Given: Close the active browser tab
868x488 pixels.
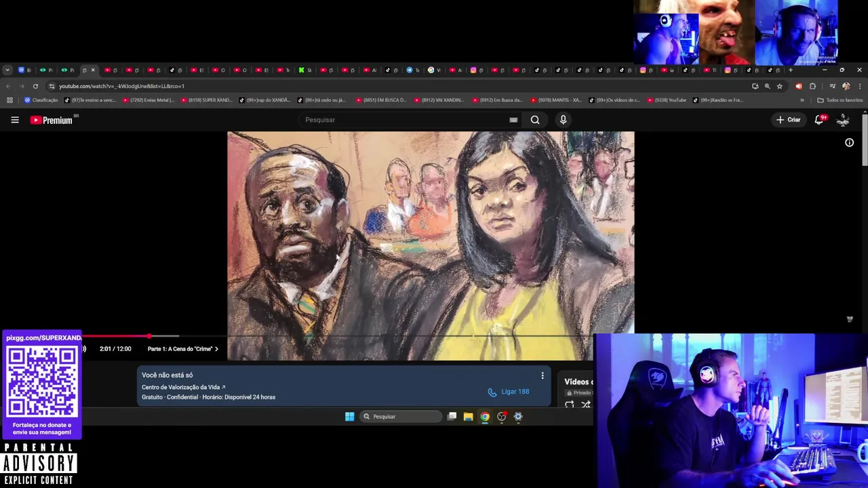Looking at the screenshot, I should coord(93,70).
